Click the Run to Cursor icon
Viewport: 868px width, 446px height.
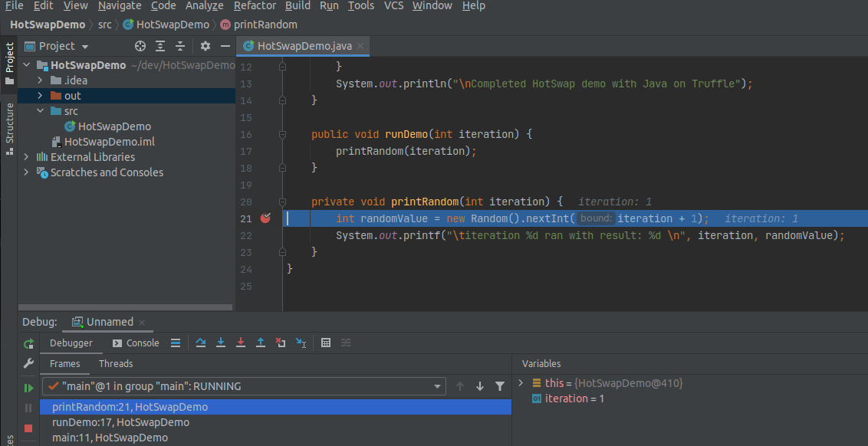click(x=301, y=343)
